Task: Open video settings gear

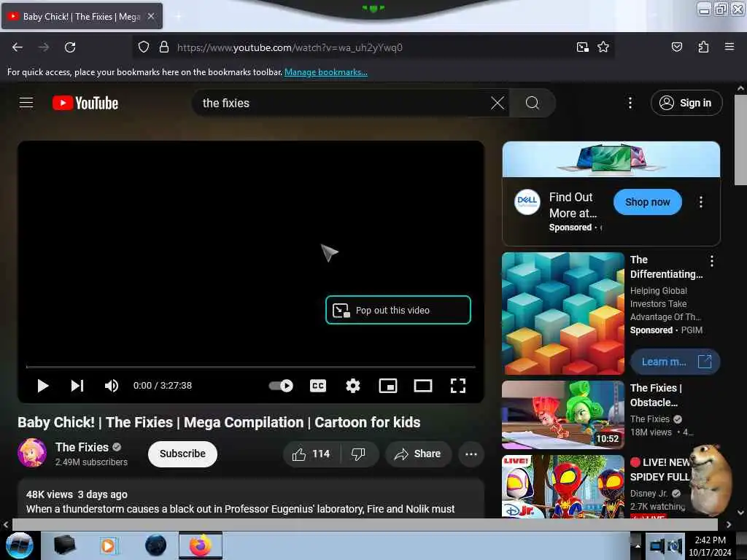Action: click(x=353, y=386)
